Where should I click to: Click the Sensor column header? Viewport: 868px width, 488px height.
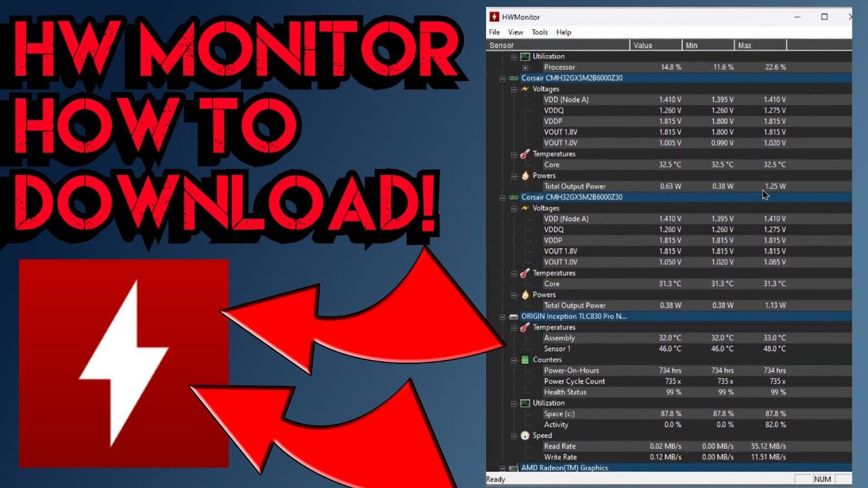click(558, 45)
